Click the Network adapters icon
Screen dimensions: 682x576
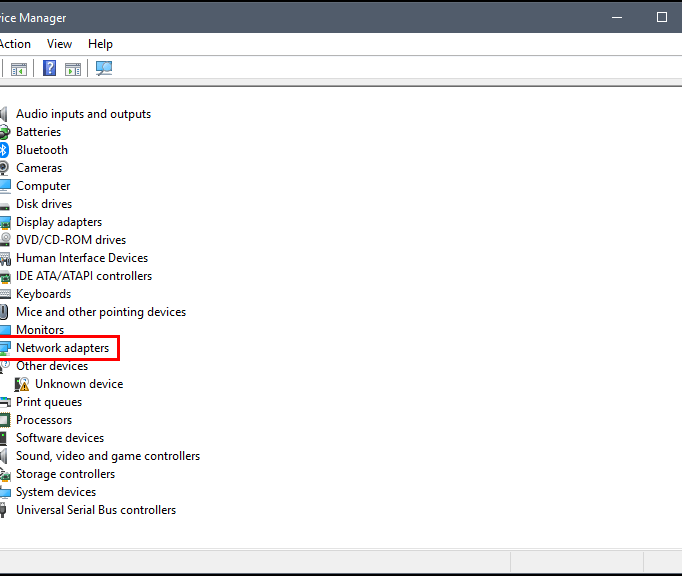pos(5,348)
